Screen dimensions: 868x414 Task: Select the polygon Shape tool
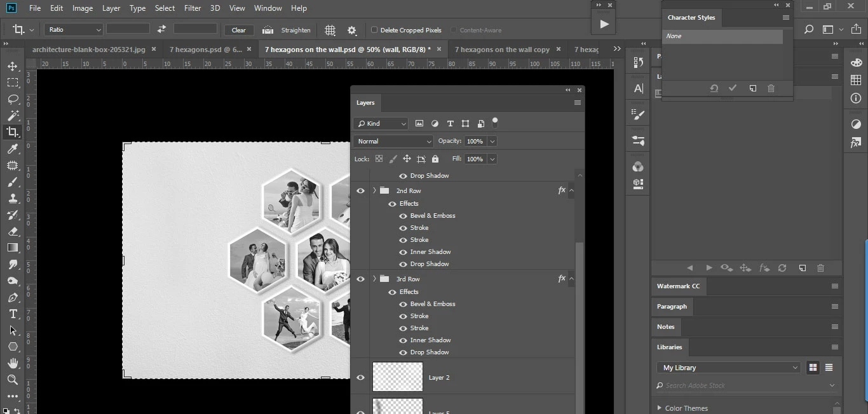pyautogui.click(x=13, y=347)
